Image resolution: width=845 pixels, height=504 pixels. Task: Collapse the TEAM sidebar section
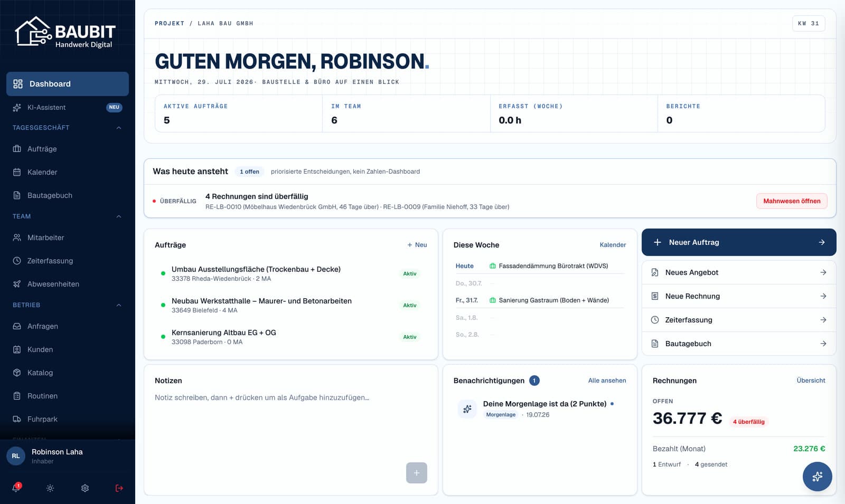(x=119, y=216)
